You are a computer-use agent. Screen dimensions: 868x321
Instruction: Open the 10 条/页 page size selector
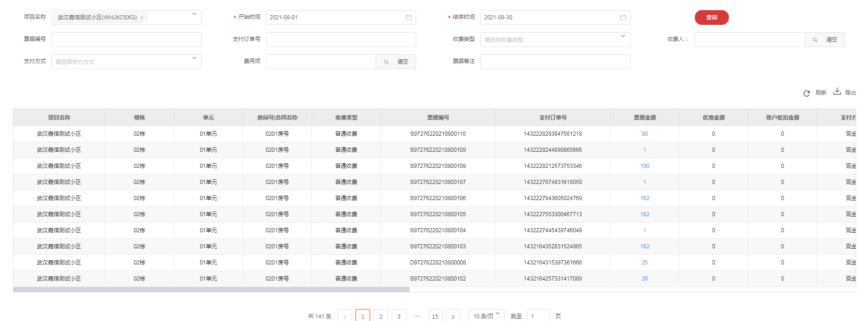[486, 315]
